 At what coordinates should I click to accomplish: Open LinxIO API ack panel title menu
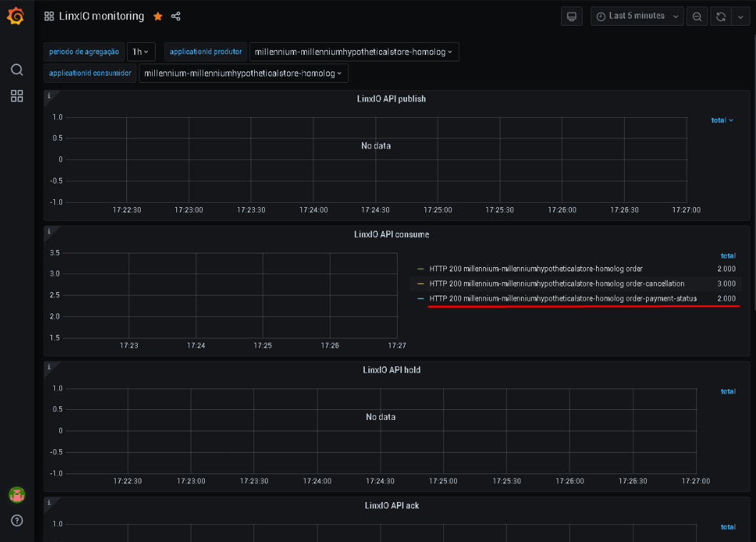391,506
